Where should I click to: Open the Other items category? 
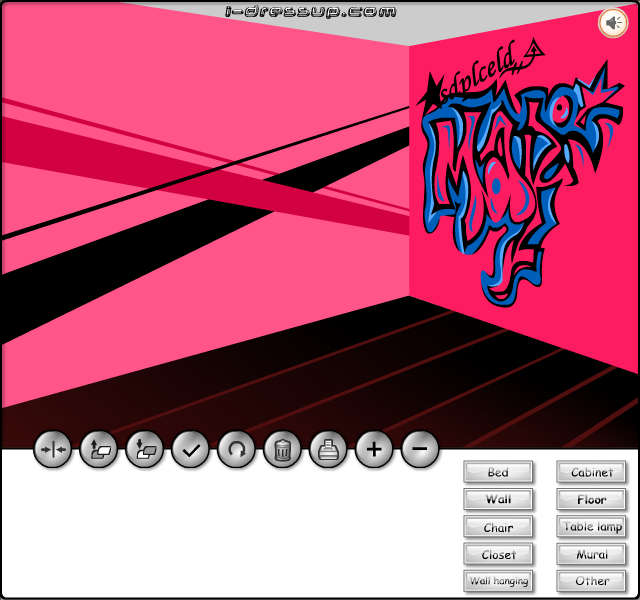[x=591, y=581]
